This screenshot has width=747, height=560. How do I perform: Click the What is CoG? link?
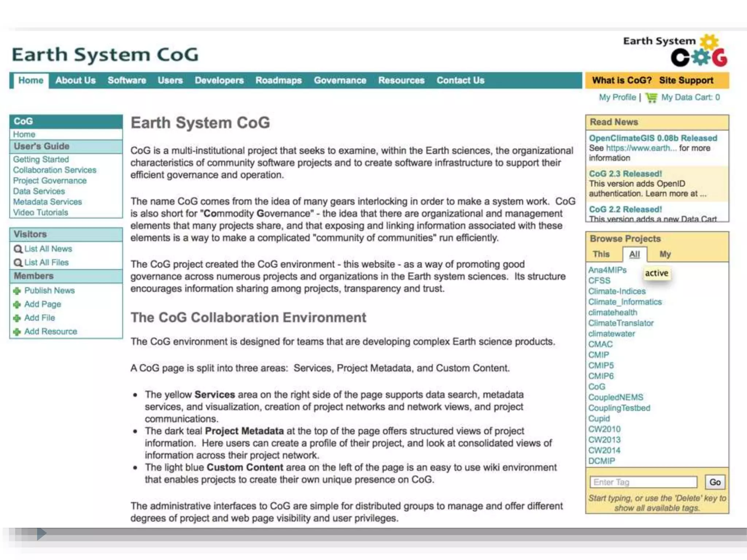[622, 81]
